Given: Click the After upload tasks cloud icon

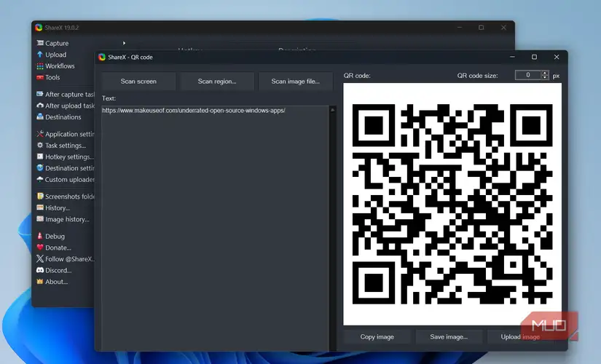Looking at the screenshot, I should (x=40, y=106).
